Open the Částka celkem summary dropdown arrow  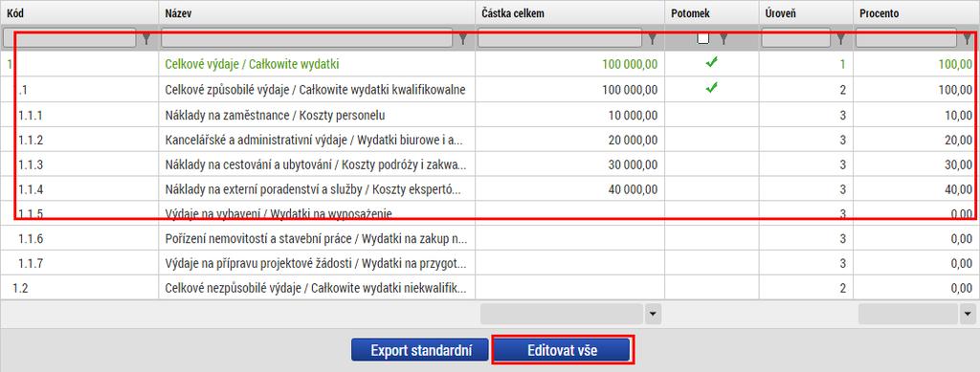click(653, 315)
